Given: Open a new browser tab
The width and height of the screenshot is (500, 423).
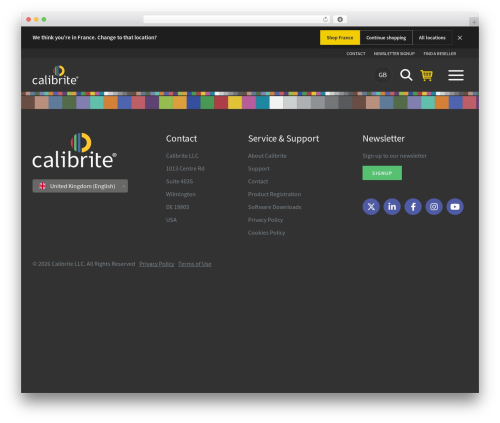Looking at the screenshot, I should point(474,22).
